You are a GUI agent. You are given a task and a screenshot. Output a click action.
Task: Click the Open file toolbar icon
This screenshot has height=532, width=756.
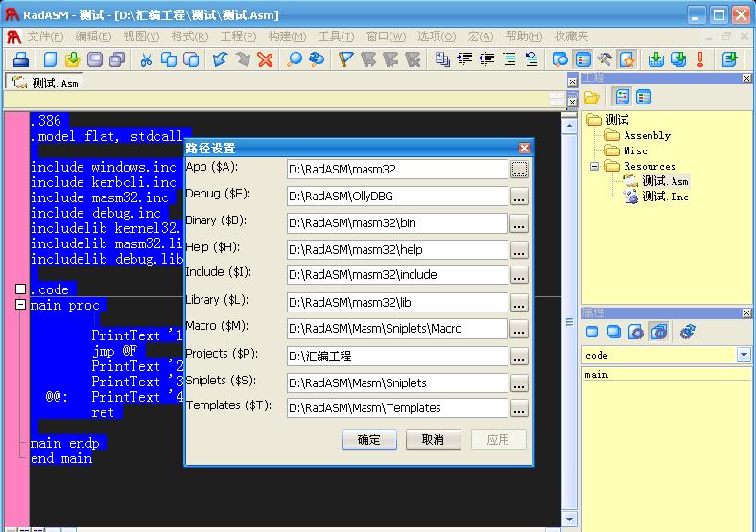tap(72, 59)
